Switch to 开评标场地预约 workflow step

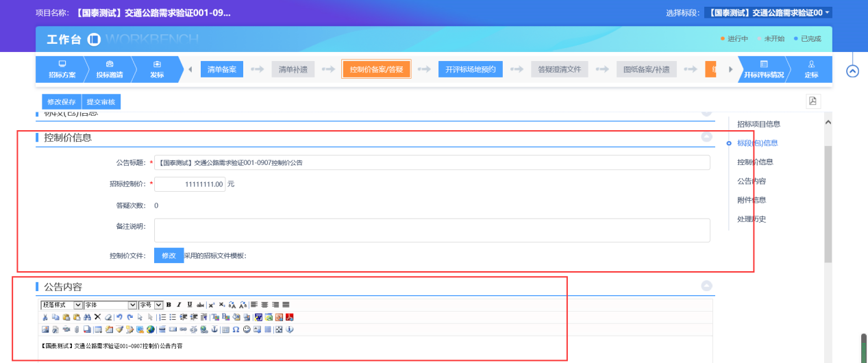click(x=471, y=69)
